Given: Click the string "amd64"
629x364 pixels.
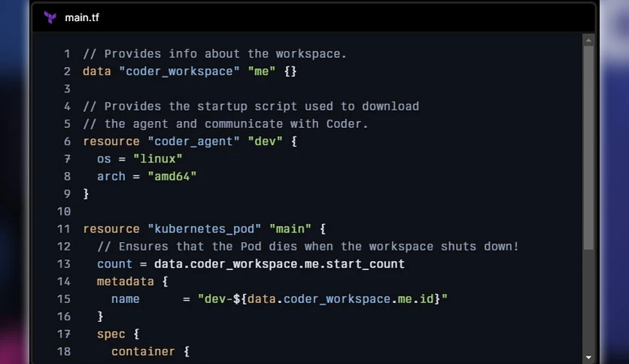Looking at the screenshot, I should coord(172,177).
